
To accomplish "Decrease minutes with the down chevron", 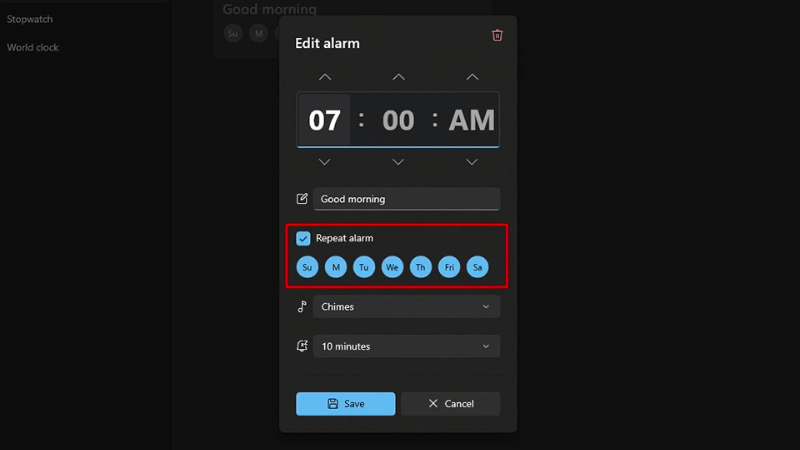I will [x=398, y=162].
